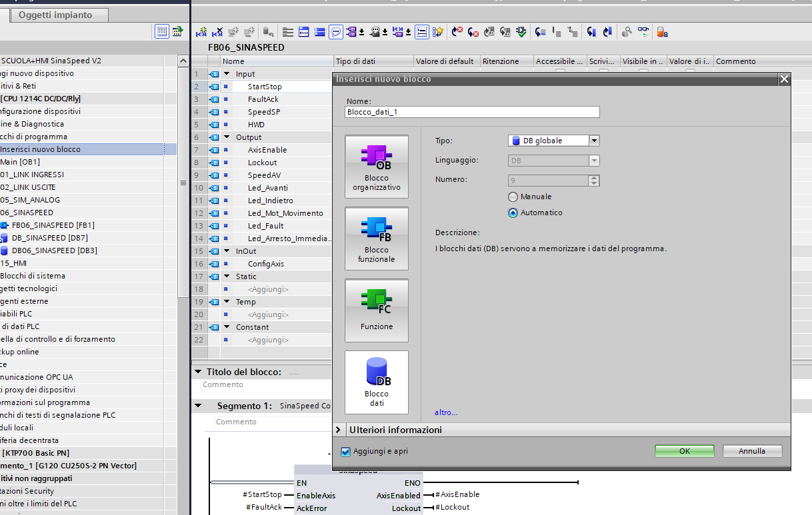
Task: Select the Manuale numbering radio button
Action: pos(513,197)
